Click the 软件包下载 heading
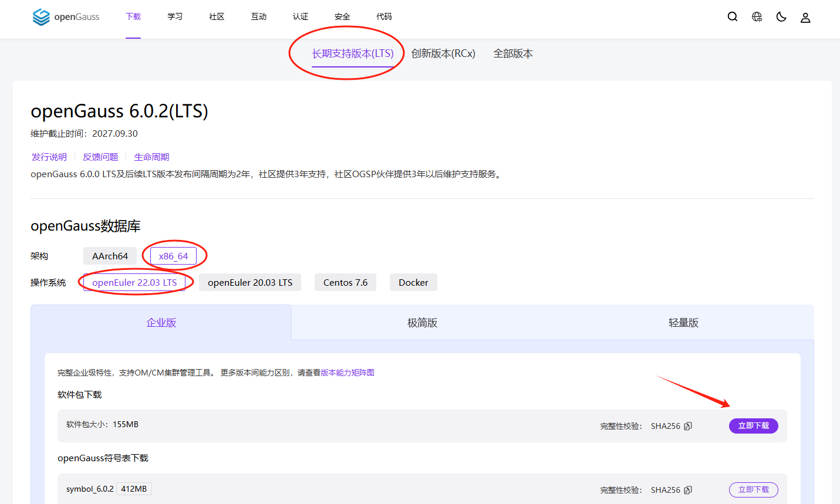840x504 pixels. pos(80,394)
